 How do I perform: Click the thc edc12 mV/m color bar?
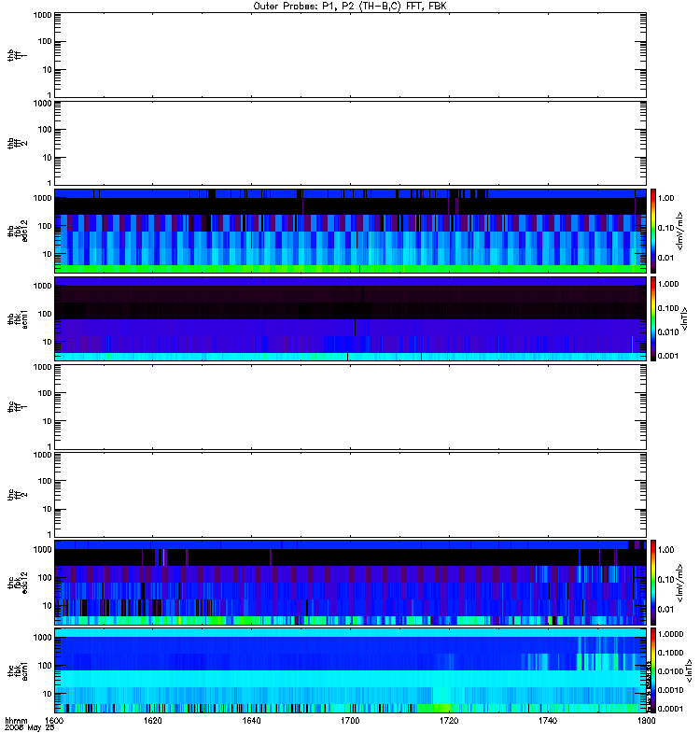point(653,583)
